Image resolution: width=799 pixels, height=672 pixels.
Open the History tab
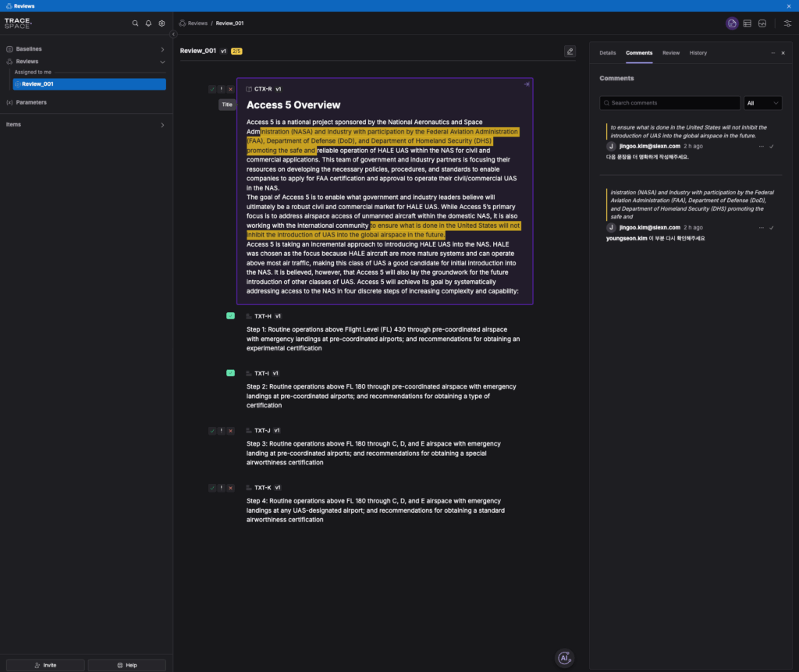pyautogui.click(x=698, y=53)
